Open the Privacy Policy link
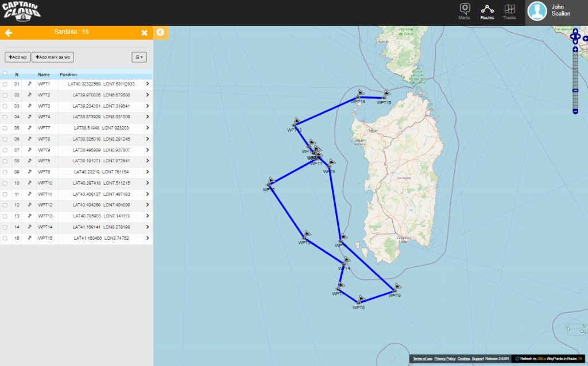This screenshot has height=366, width=588. 445,359
